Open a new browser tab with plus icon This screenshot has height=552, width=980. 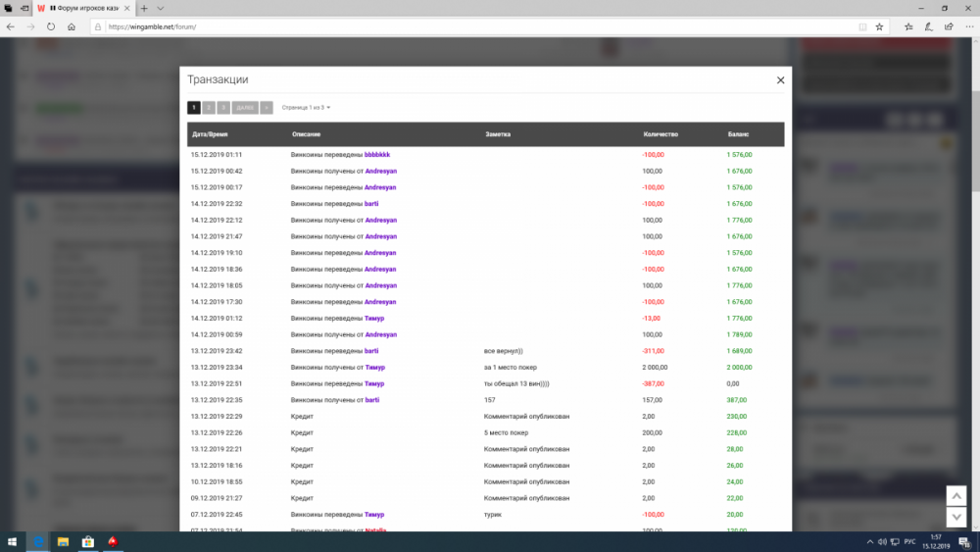tap(144, 8)
